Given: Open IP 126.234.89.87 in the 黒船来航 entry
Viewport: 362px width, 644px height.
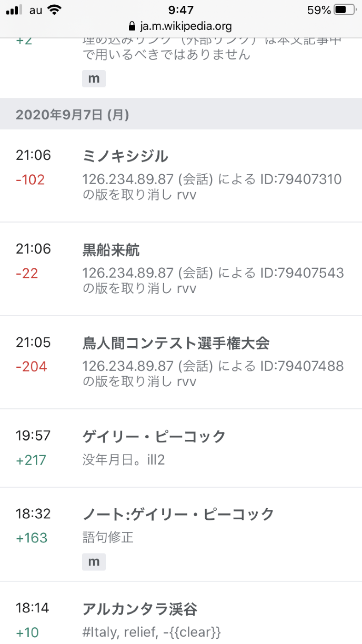Looking at the screenshot, I should point(128,273).
